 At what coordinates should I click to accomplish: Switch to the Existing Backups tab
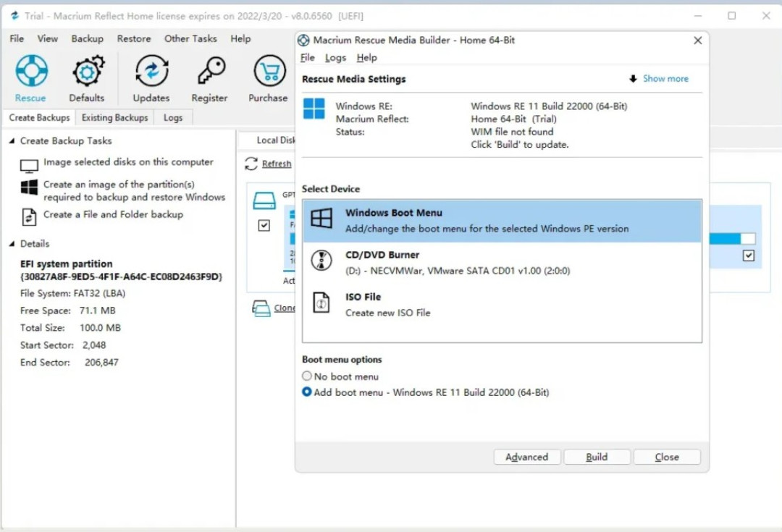click(x=114, y=118)
